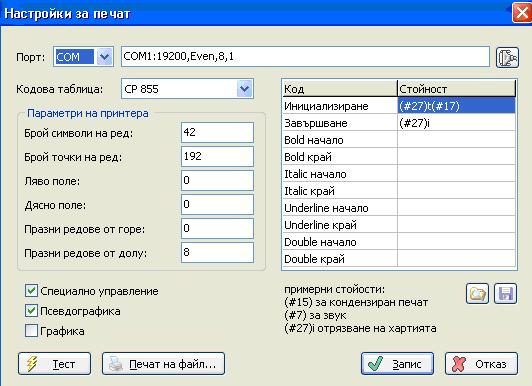Uncheck Специално управление checkbox
The width and height of the screenshot is (532, 386).
(x=31, y=291)
